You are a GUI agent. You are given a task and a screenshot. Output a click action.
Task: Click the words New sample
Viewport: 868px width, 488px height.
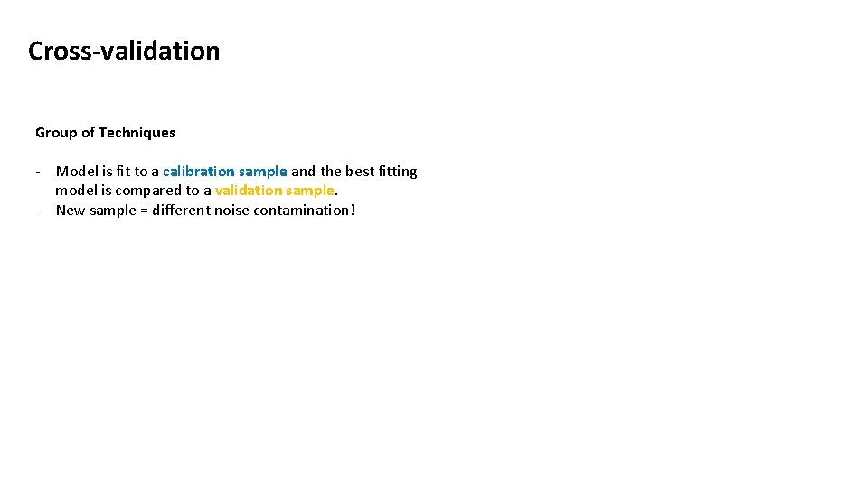click(x=96, y=211)
